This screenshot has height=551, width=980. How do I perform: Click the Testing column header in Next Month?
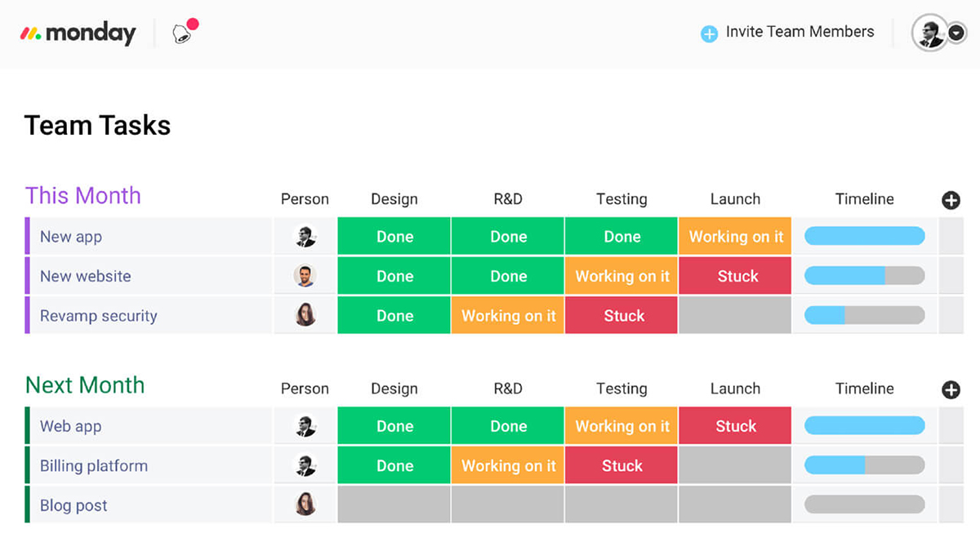[x=621, y=389]
